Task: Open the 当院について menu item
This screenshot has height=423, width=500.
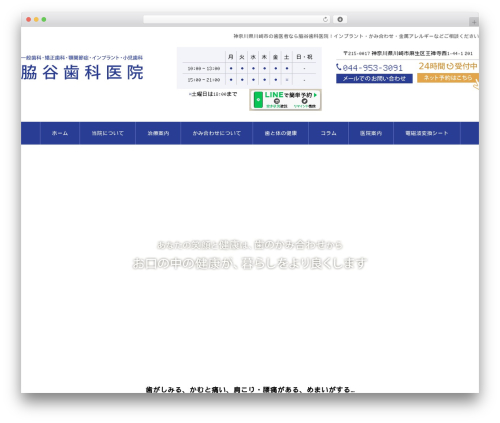Action: point(107,133)
